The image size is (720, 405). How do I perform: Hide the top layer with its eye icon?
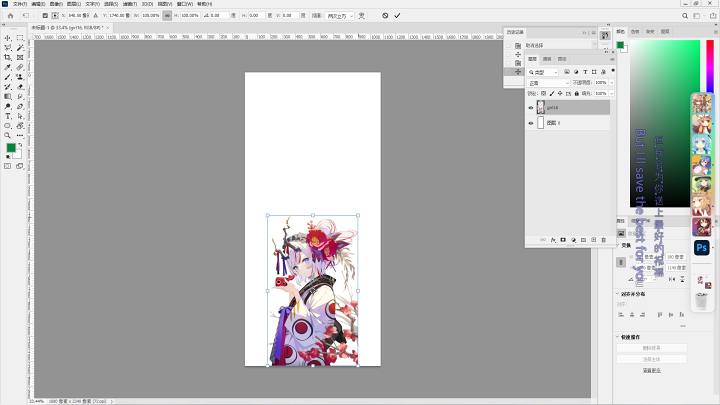pyautogui.click(x=531, y=107)
